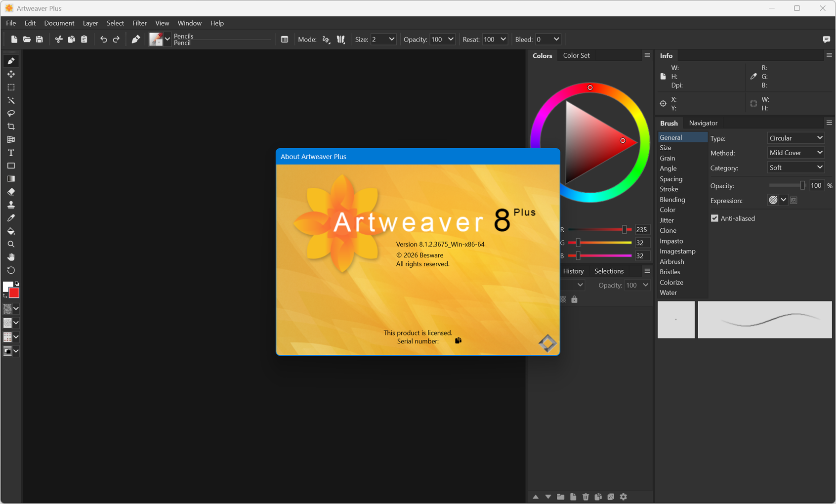Choose the Eraser tool
This screenshot has height=504, width=836.
pyautogui.click(x=11, y=192)
